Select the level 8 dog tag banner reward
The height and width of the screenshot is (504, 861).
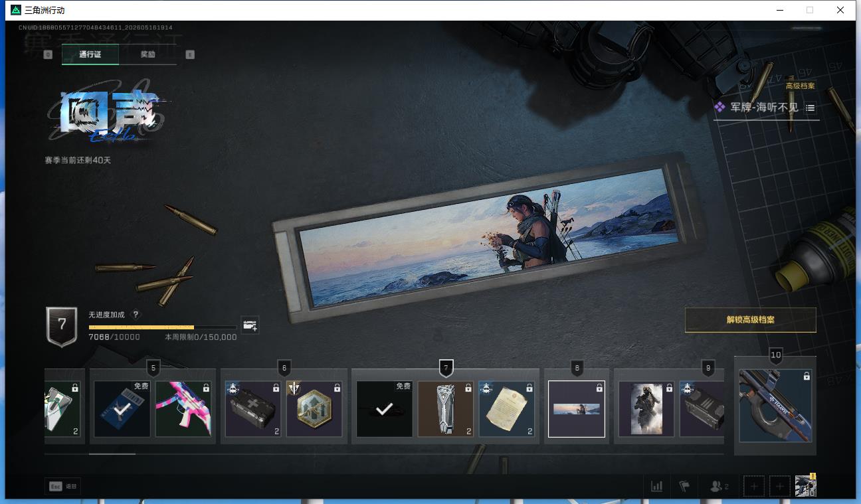click(577, 409)
